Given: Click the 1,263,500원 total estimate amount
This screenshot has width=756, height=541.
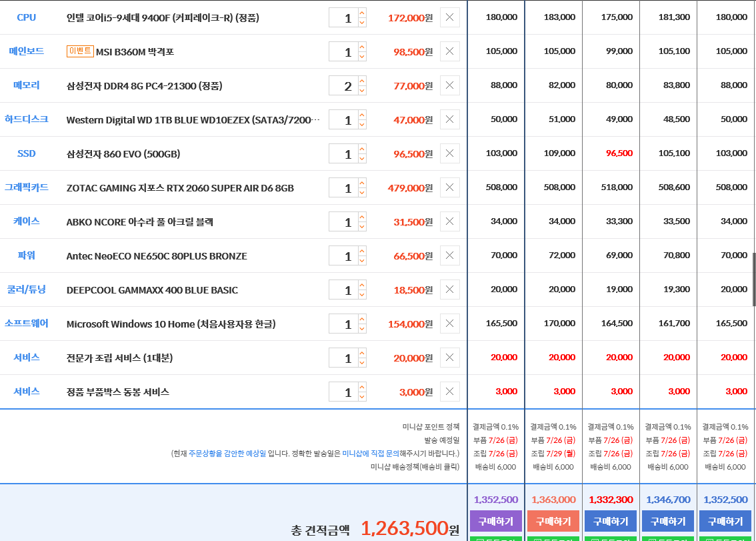Looking at the screenshot, I should click(x=410, y=528).
